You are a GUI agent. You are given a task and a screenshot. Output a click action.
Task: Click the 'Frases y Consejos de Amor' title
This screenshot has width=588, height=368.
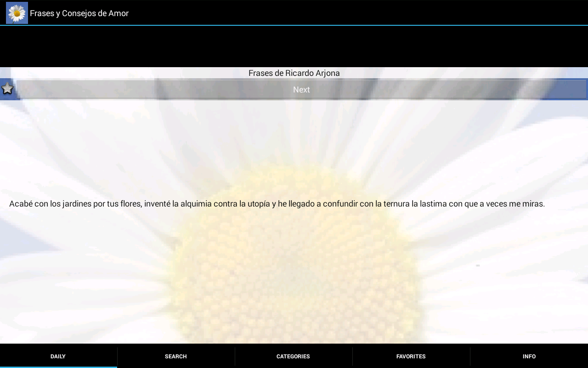click(79, 13)
